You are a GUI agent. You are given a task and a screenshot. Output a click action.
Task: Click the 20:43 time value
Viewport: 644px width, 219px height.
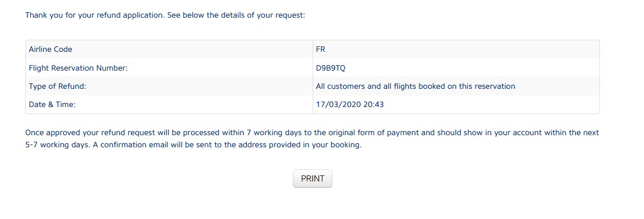point(373,105)
